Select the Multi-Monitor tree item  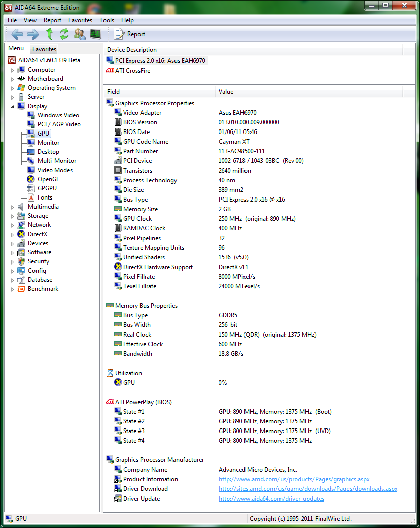pos(56,161)
